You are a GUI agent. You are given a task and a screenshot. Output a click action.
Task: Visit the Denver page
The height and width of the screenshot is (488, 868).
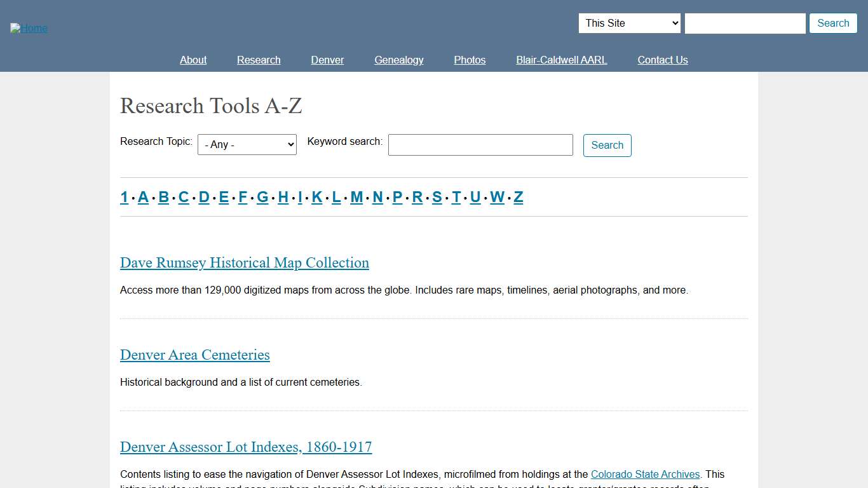pos(327,60)
